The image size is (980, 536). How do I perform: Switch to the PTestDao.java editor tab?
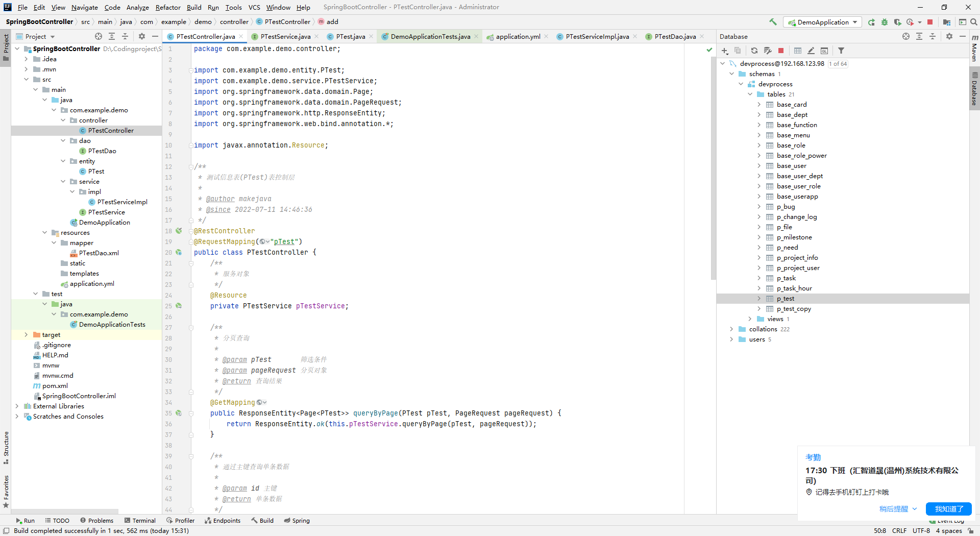click(675, 36)
